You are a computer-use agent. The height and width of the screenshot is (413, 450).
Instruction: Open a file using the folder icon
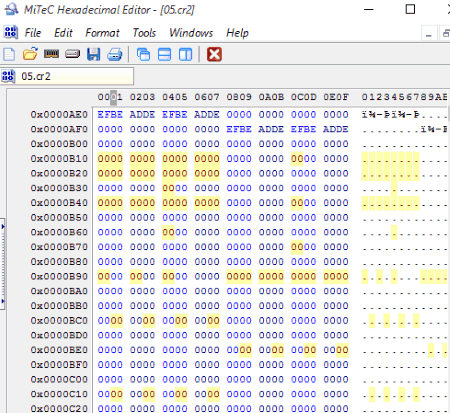tap(30, 54)
